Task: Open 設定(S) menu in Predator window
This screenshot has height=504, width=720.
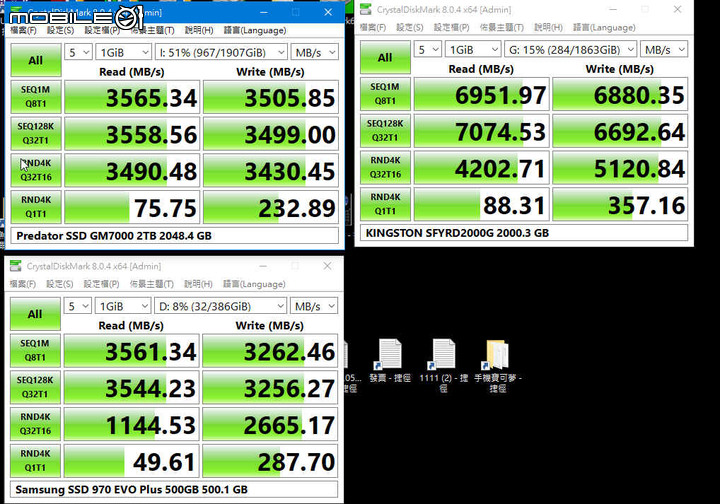Action: [x=61, y=30]
